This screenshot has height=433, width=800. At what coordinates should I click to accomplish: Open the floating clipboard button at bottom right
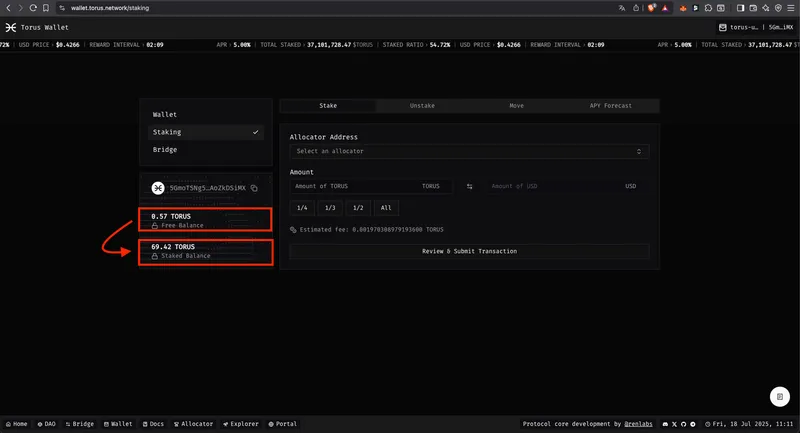(x=778, y=396)
